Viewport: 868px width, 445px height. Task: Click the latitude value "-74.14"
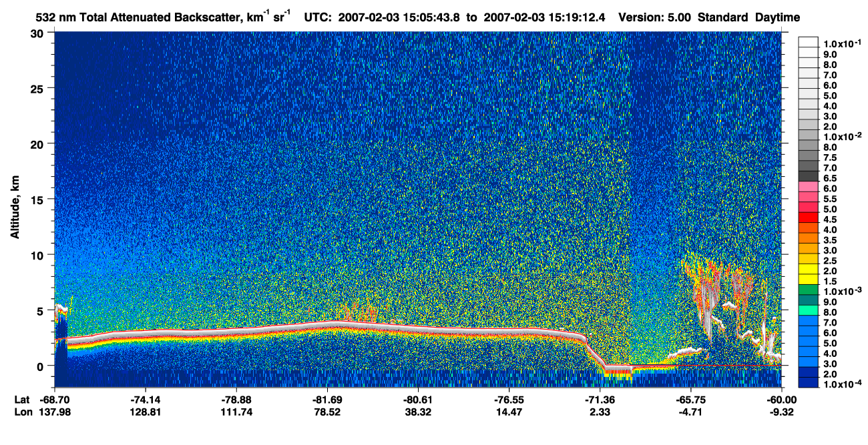[x=146, y=400]
